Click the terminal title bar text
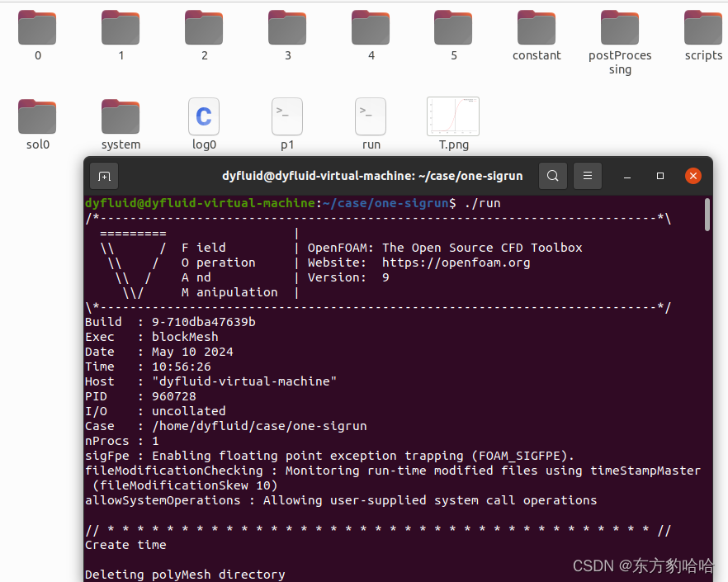728x582 pixels. point(372,176)
